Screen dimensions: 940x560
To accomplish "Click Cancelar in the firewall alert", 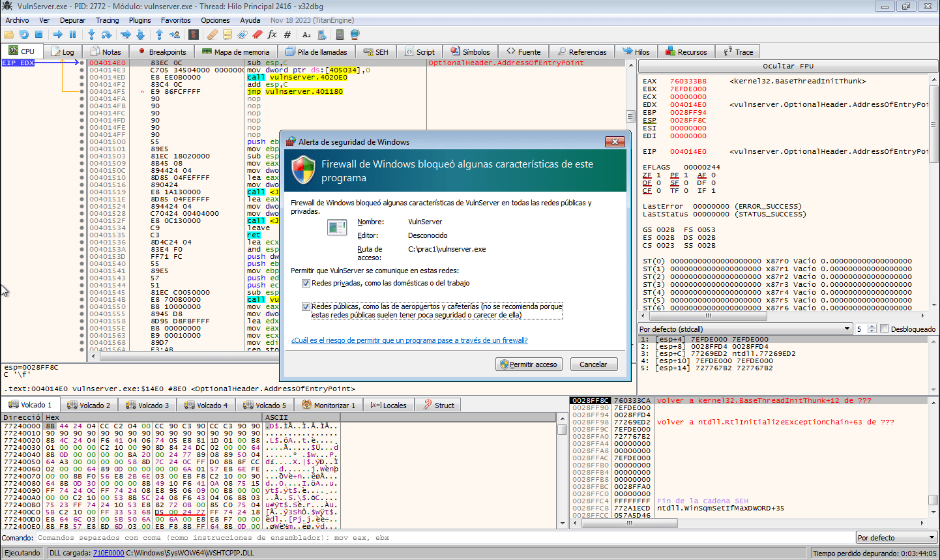I will (594, 364).
